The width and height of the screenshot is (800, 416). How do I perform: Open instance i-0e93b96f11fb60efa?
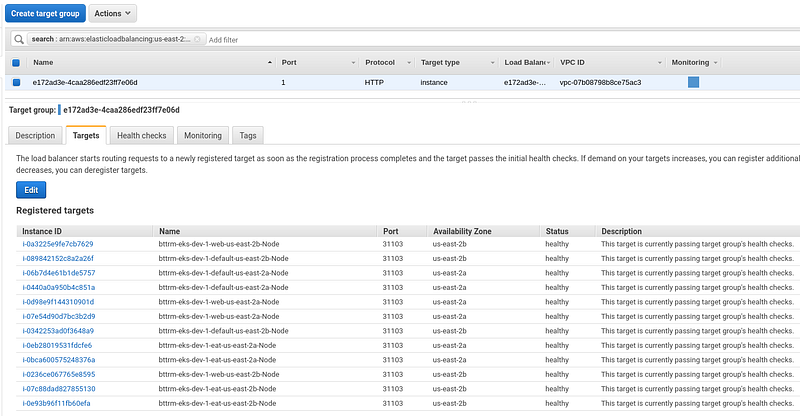pyautogui.click(x=56, y=403)
